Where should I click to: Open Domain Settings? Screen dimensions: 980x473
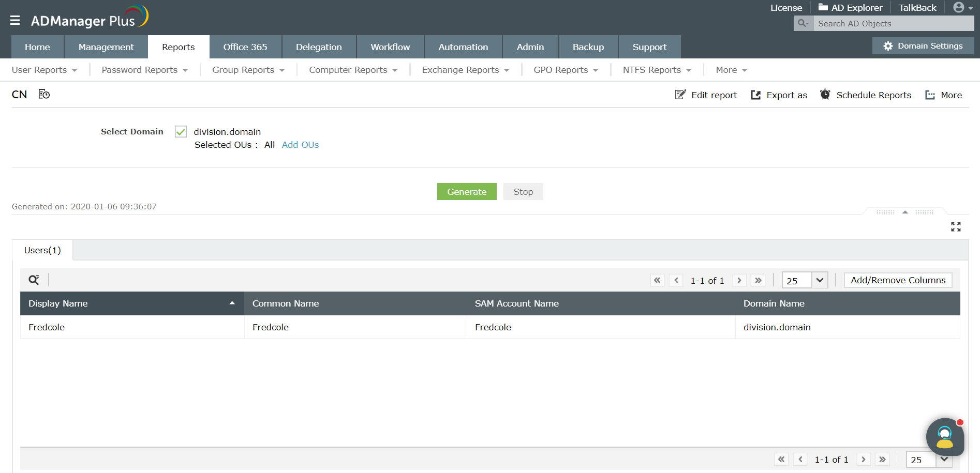(923, 45)
